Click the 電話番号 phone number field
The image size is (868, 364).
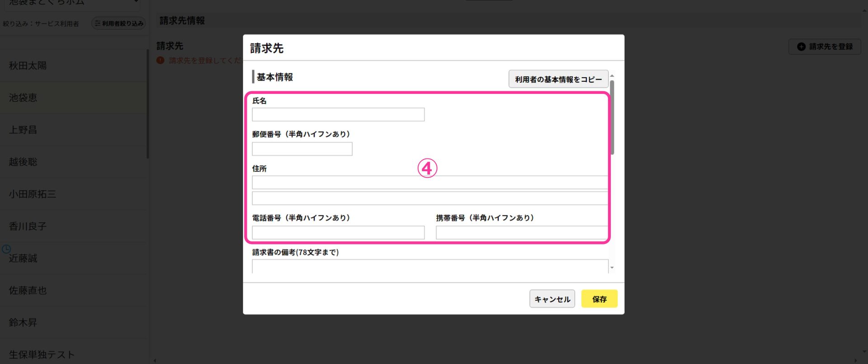pos(338,233)
